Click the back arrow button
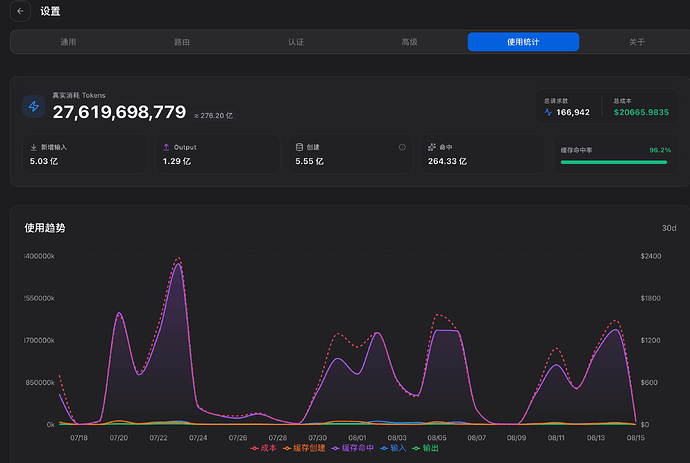Screen dimensions: 690x463 [20, 11]
